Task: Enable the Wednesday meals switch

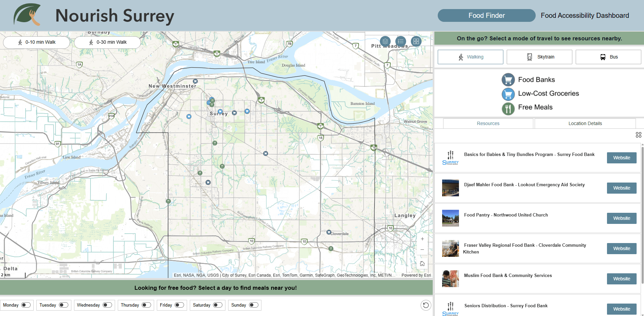Action: tap(107, 305)
